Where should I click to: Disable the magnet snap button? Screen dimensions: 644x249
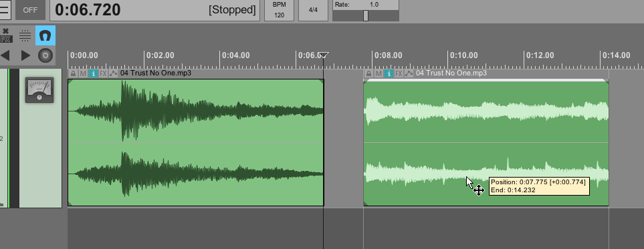pyautogui.click(x=45, y=35)
